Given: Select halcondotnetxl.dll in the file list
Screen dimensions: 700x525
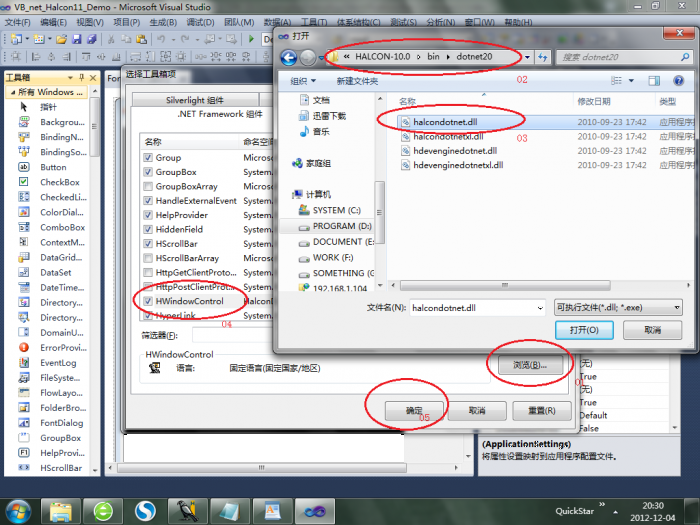Looking at the screenshot, I should 448,137.
